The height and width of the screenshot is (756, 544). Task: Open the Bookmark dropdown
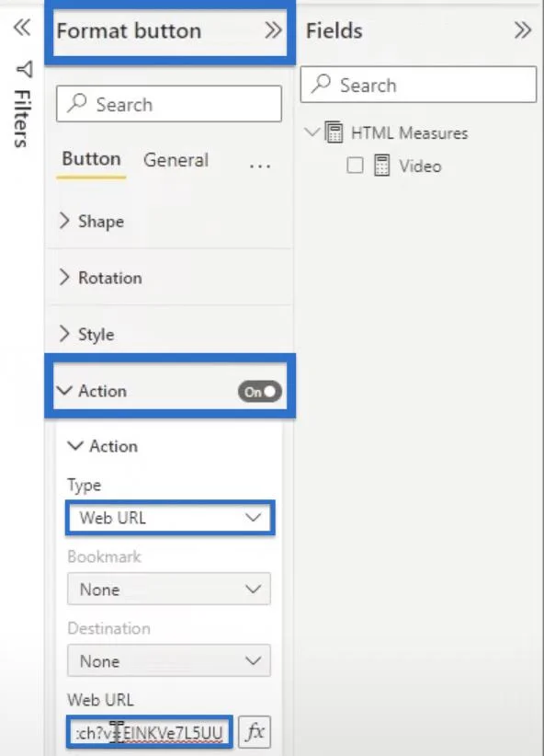(x=169, y=589)
